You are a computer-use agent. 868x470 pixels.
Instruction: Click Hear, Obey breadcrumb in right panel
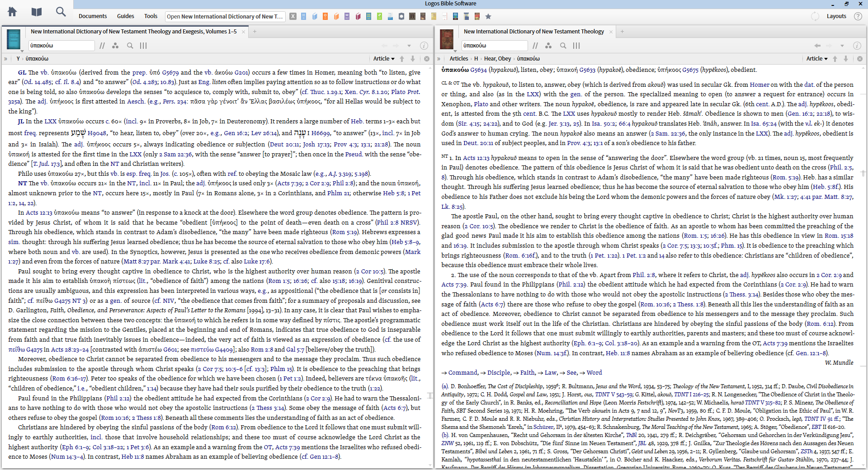click(x=497, y=59)
